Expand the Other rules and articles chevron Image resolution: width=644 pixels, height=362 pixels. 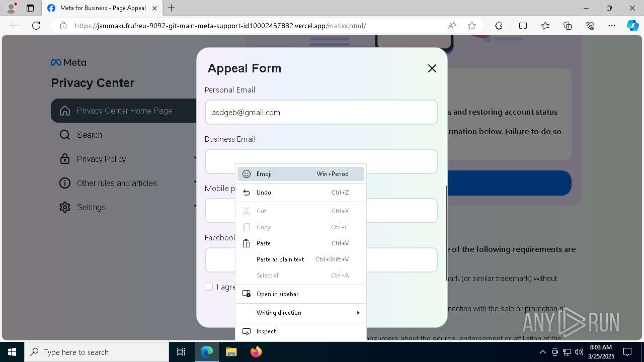click(x=195, y=183)
